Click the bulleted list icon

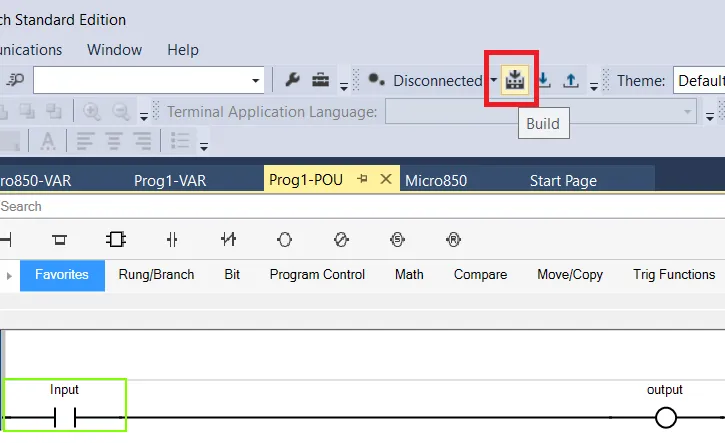point(180,141)
